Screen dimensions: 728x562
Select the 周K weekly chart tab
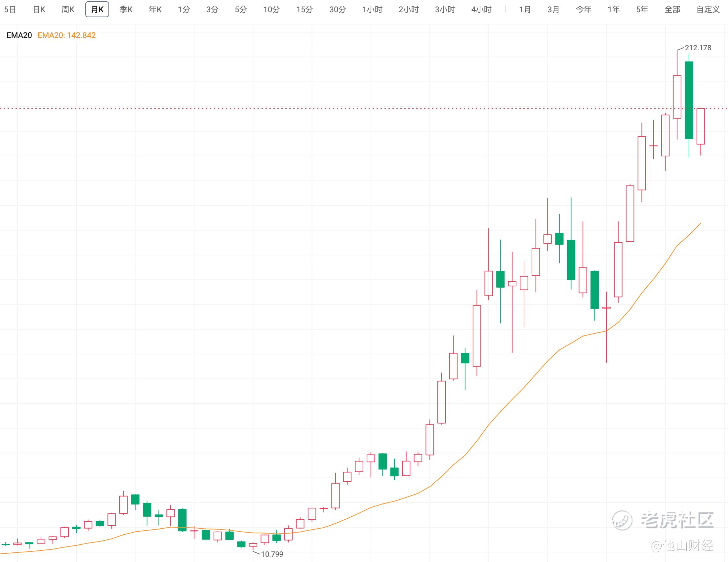pos(68,9)
